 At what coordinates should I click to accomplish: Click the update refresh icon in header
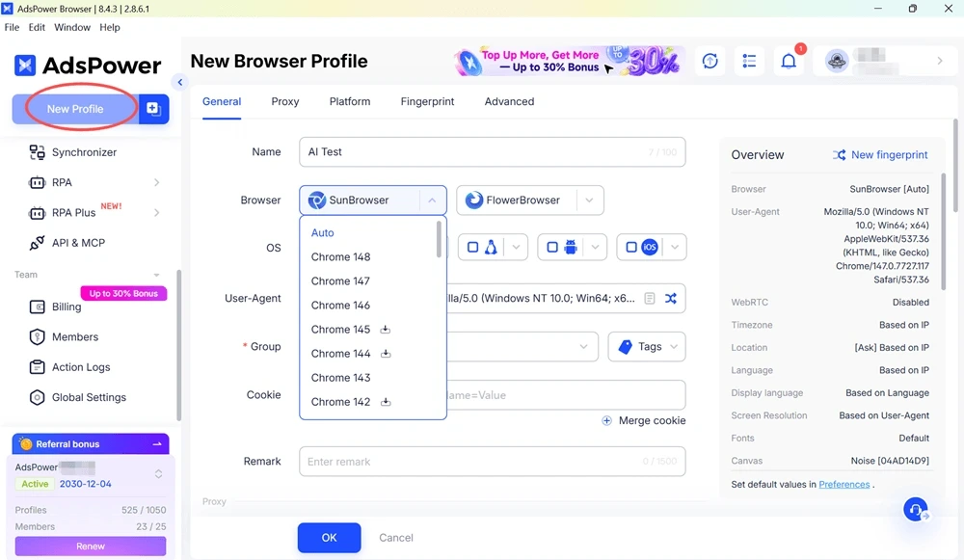coord(710,61)
